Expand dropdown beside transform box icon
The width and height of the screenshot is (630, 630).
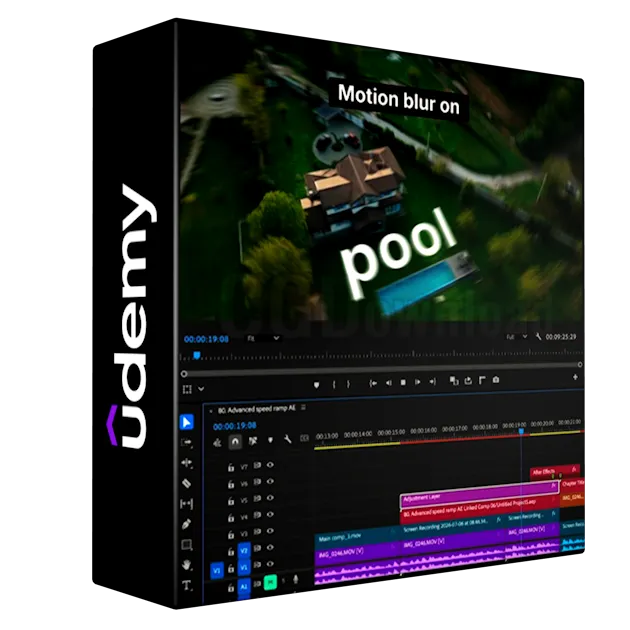pyautogui.click(x=201, y=389)
